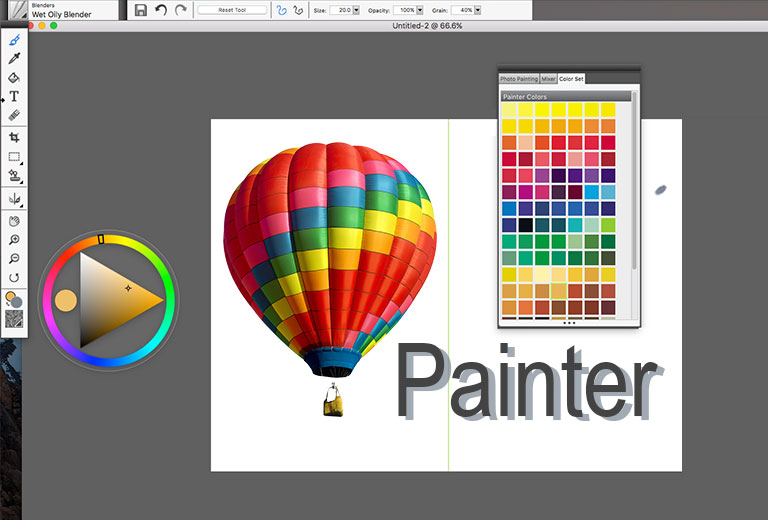Viewport: 768px width, 520px height.
Task: Click the Reset Tool button
Action: 232,10
